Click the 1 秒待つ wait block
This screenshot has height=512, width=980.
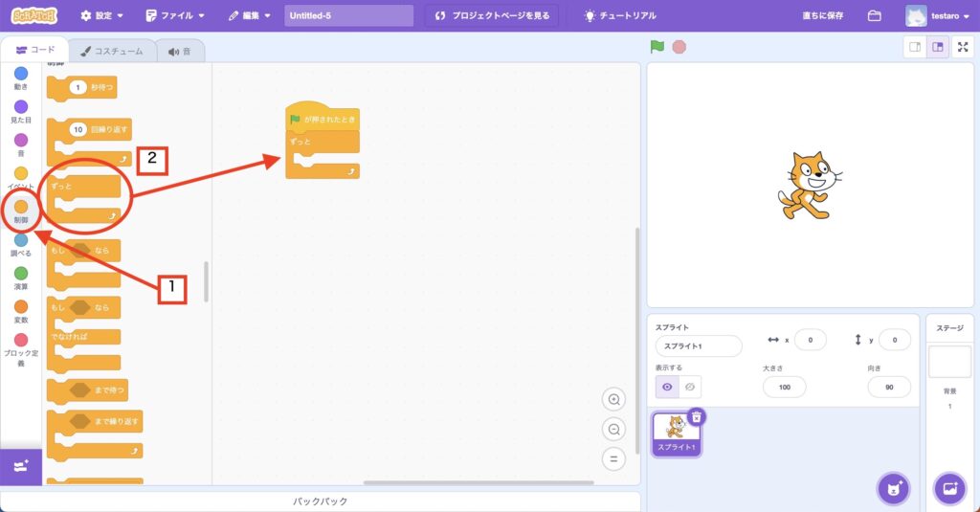pos(82,87)
